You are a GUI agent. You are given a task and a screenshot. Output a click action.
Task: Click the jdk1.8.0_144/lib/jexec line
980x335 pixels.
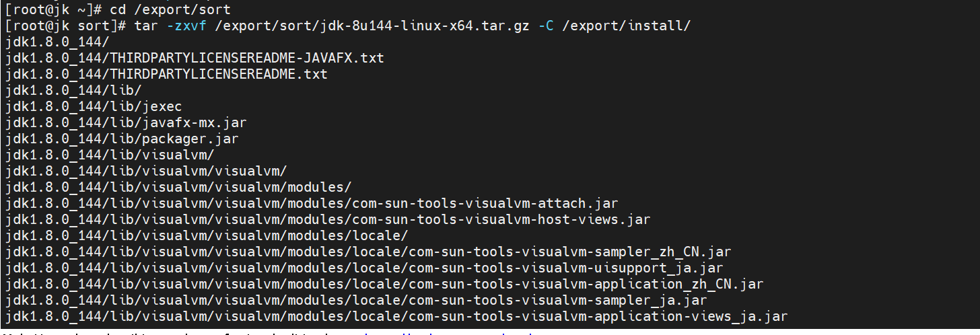93,106
